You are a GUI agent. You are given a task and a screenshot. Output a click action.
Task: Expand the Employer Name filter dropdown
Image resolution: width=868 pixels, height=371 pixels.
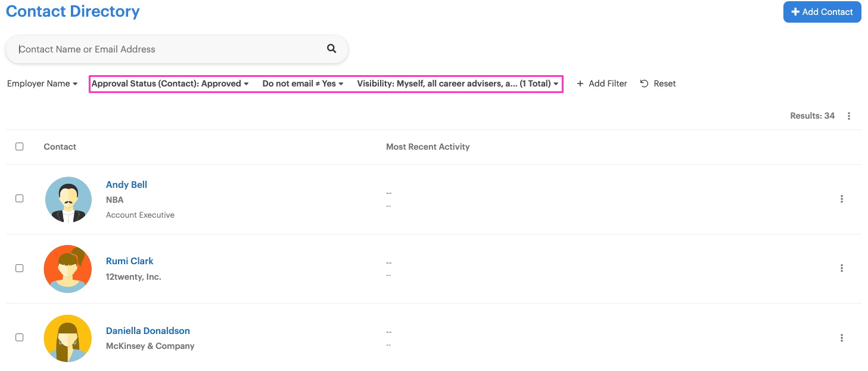click(42, 84)
